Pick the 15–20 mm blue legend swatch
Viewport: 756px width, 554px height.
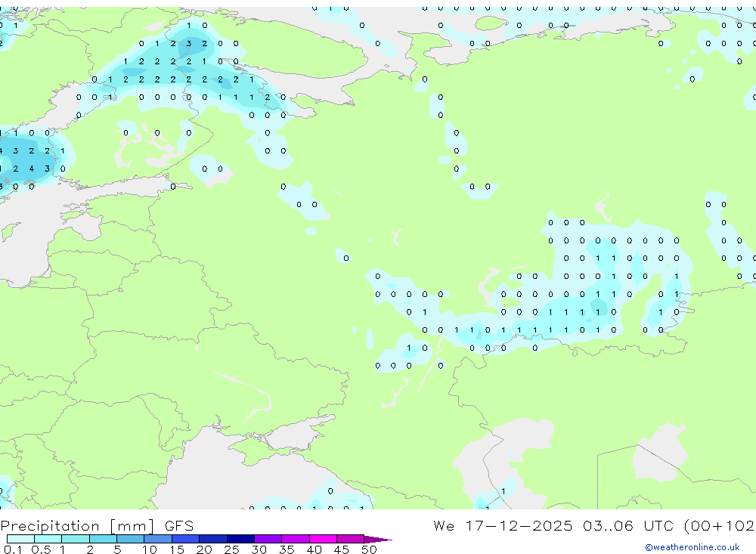click(185, 539)
